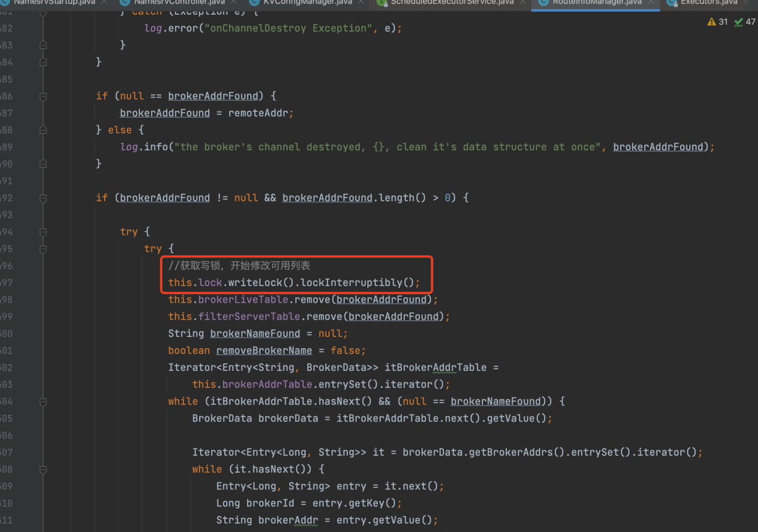
Task: Click 'entry' in 'Entry<Long, String> entry'
Action: (x=351, y=487)
